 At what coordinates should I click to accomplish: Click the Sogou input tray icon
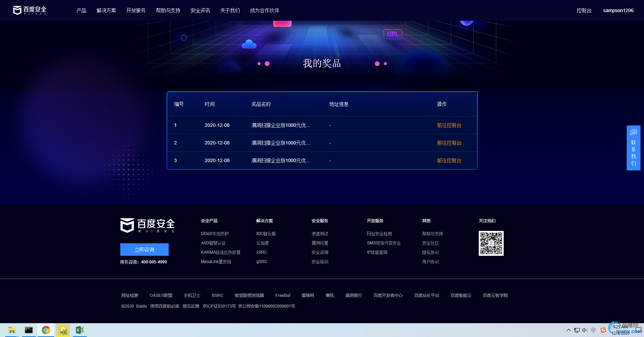coord(603,330)
